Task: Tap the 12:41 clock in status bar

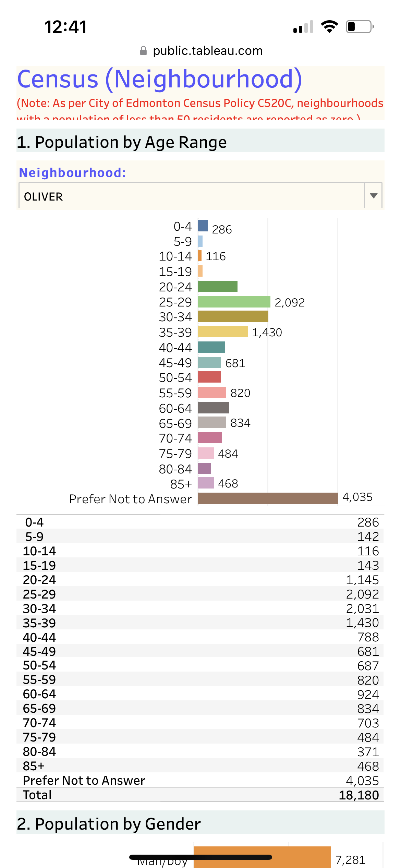Action: [65, 27]
